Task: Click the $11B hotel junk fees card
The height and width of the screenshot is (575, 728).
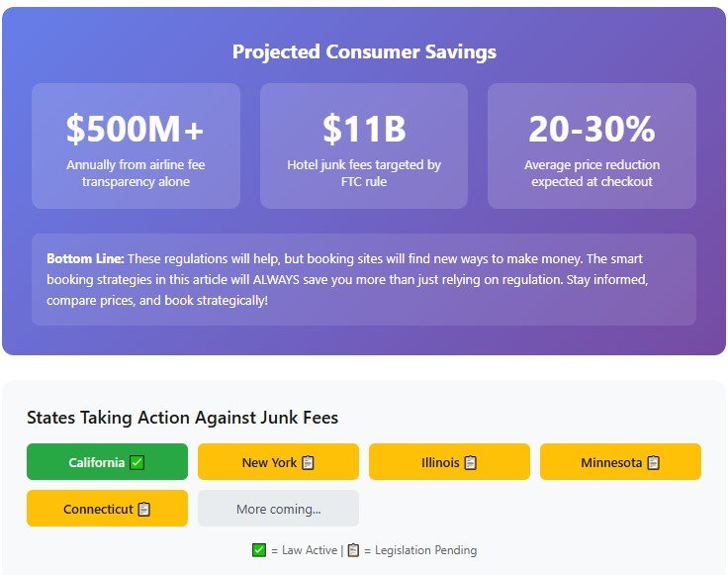Action: pyautogui.click(x=364, y=145)
